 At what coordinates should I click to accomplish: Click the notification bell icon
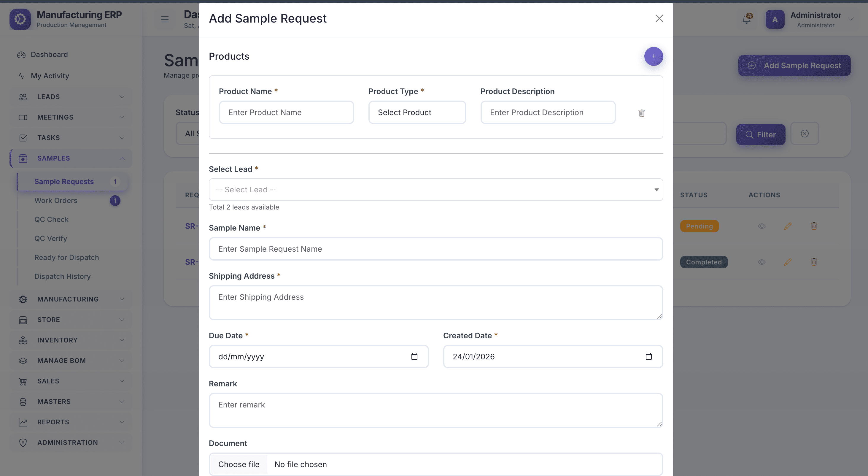pyautogui.click(x=746, y=19)
